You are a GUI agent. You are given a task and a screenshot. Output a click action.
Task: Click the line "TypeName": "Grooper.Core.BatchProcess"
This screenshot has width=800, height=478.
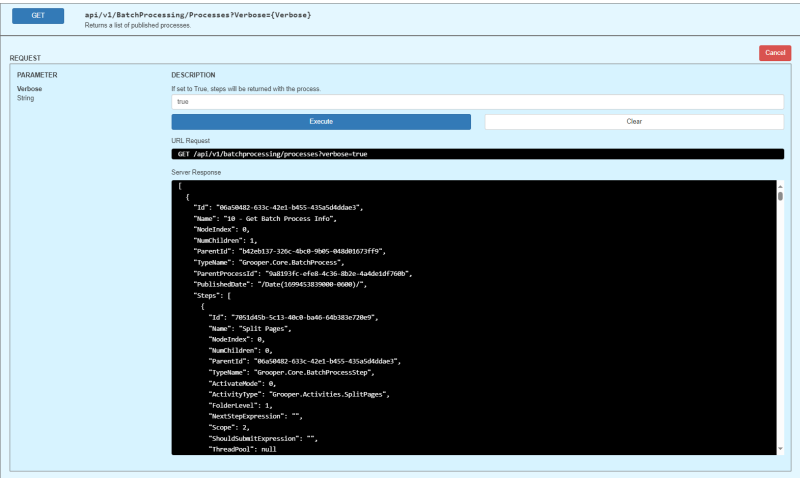269,263
